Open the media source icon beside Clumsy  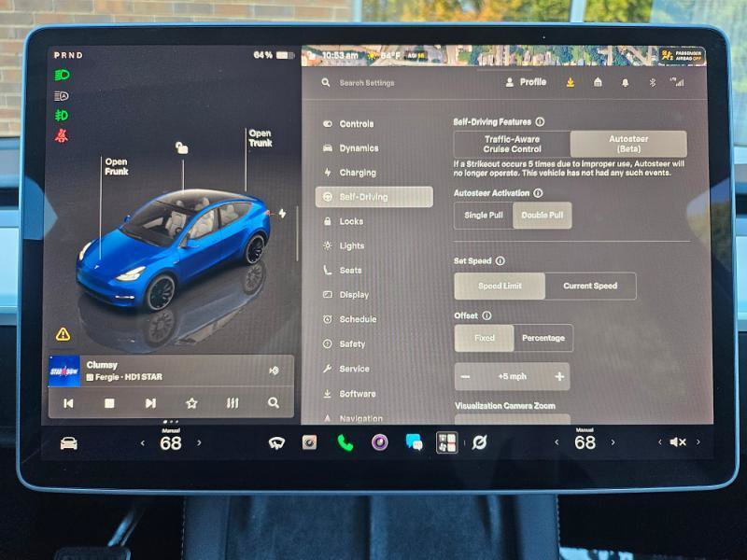tap(274, 371)
